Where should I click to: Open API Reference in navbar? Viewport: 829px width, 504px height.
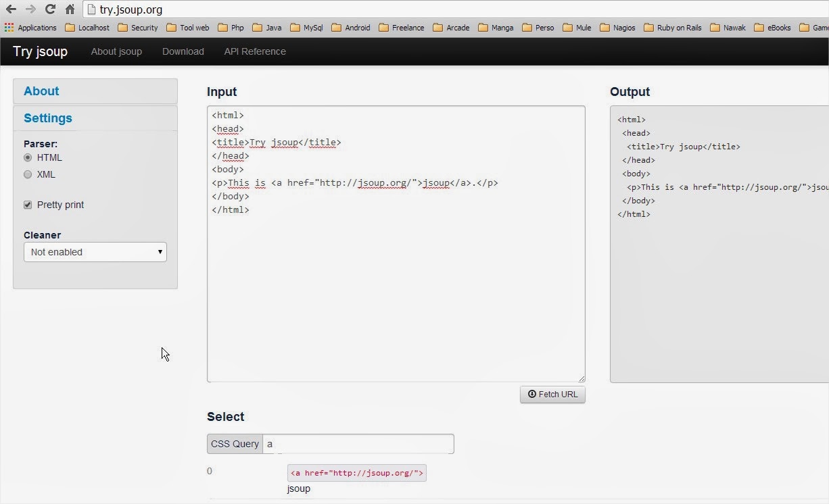coord(255,51)
